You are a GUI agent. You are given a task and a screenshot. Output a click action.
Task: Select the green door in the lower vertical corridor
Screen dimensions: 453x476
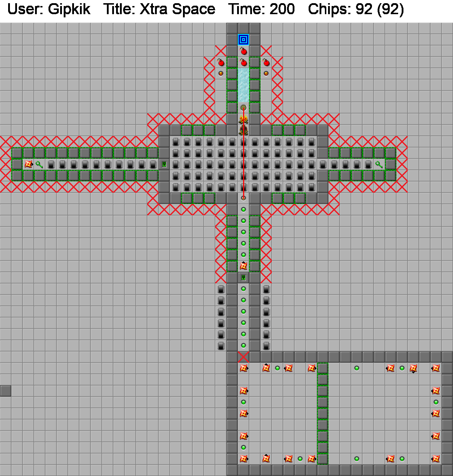243,278
